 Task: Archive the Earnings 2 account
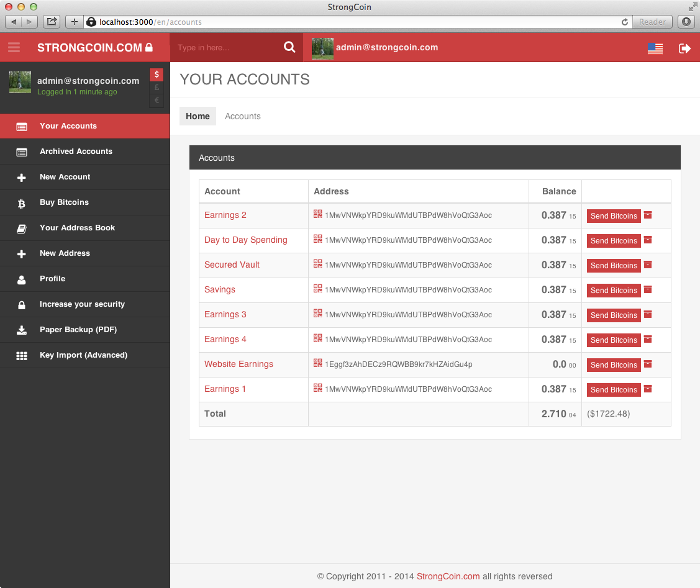648,215
